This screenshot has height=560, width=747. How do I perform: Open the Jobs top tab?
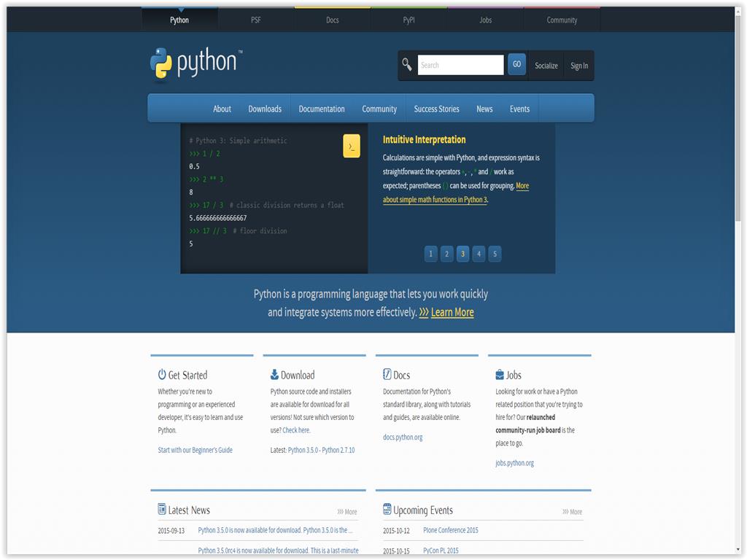(x=485, y=20)
